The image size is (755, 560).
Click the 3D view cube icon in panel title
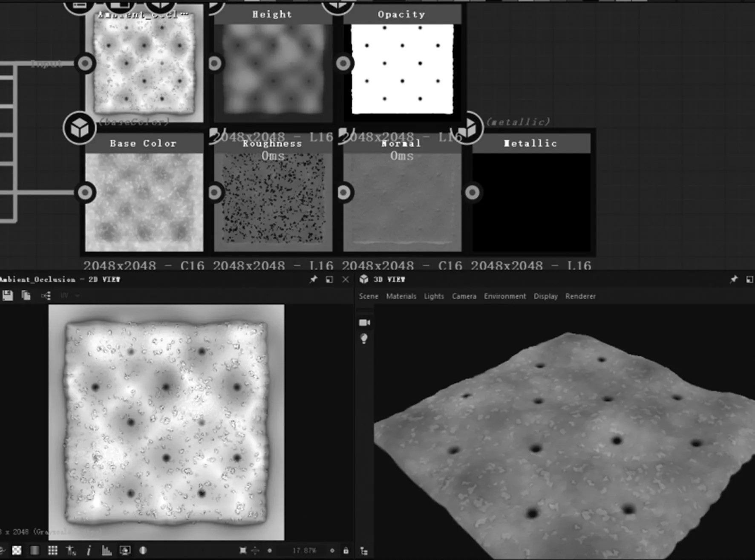pos(364,279)
